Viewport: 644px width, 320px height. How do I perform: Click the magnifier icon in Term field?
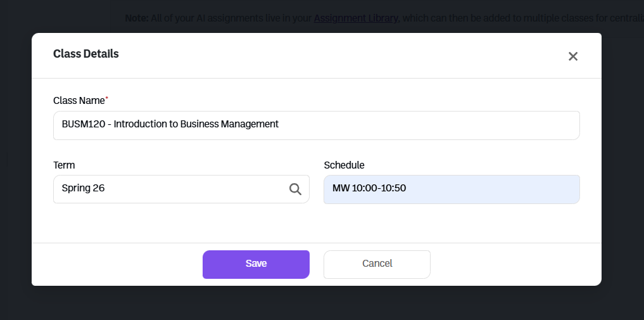295,189
